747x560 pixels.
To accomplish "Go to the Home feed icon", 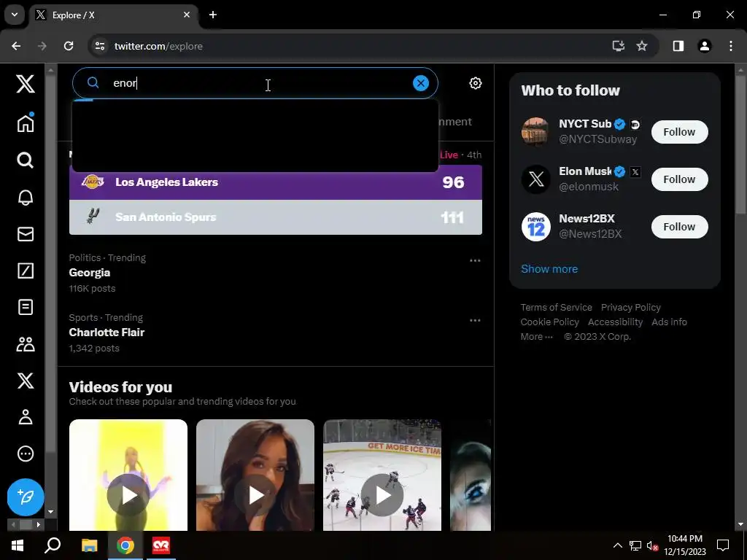I will [x=26, y=122].
